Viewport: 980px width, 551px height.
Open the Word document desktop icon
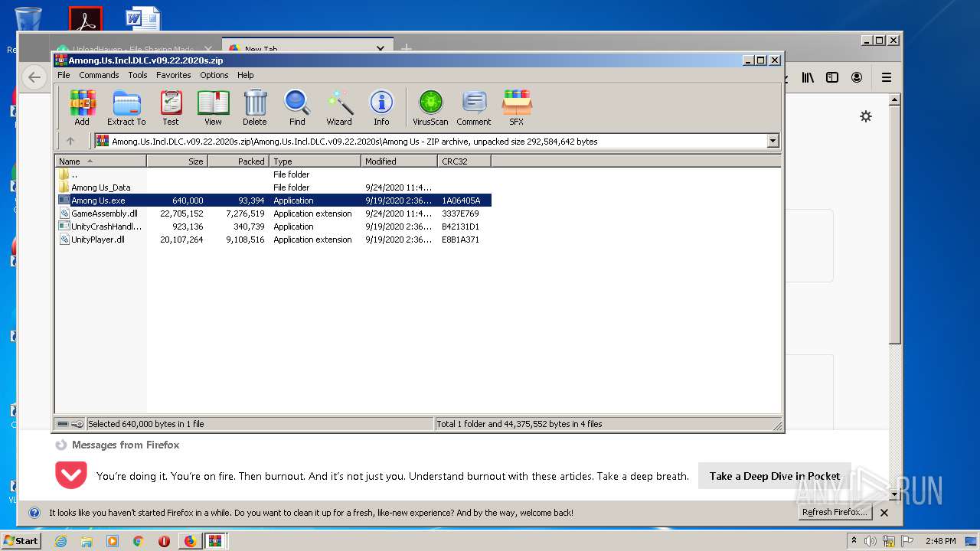point(142,19)
